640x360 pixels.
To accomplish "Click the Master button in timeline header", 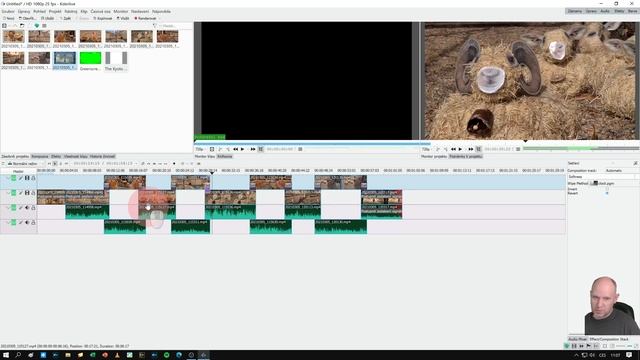I will click(18, 171).
